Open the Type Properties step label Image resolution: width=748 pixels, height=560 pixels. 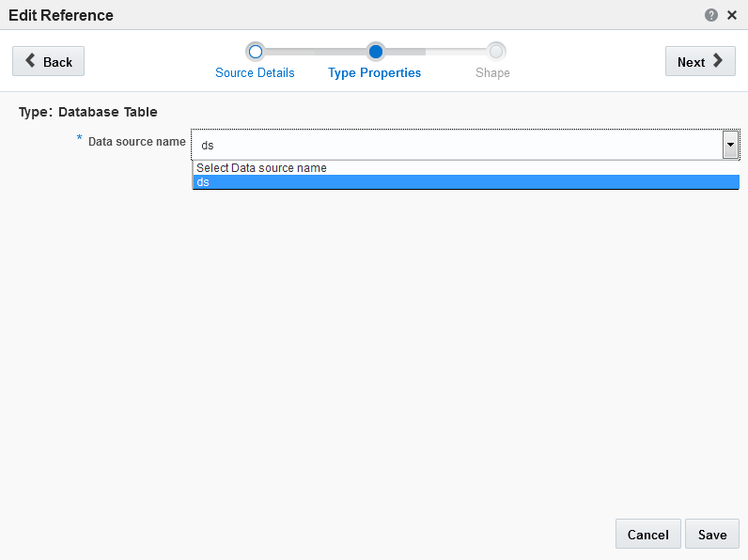375,73
